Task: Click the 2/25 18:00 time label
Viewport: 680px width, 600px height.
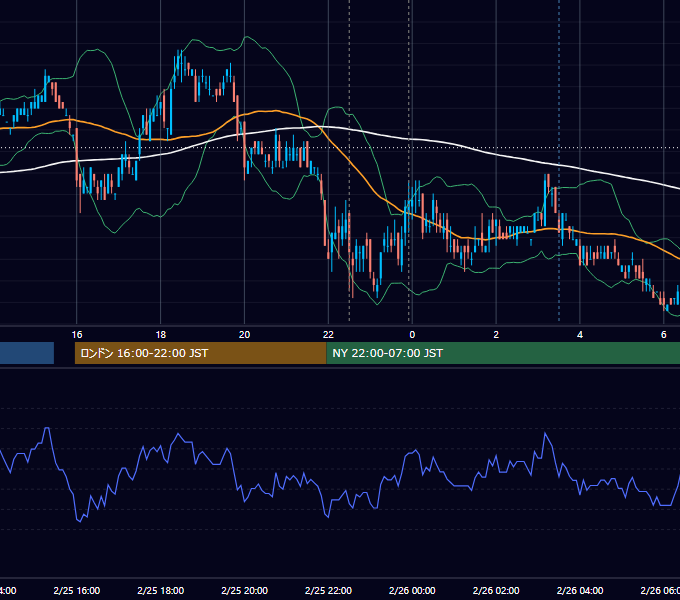Action: (161, 590)
